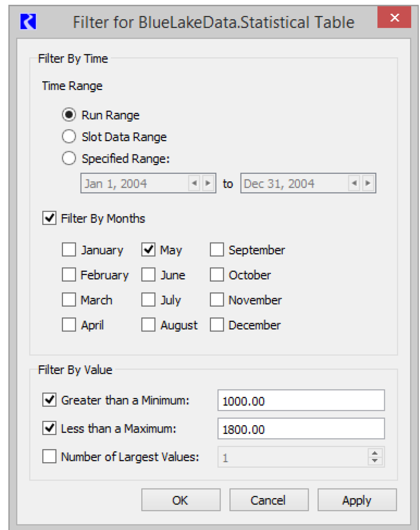420x530 pixels.
Task: Click the OK button
Action: [x=181, y=500]
